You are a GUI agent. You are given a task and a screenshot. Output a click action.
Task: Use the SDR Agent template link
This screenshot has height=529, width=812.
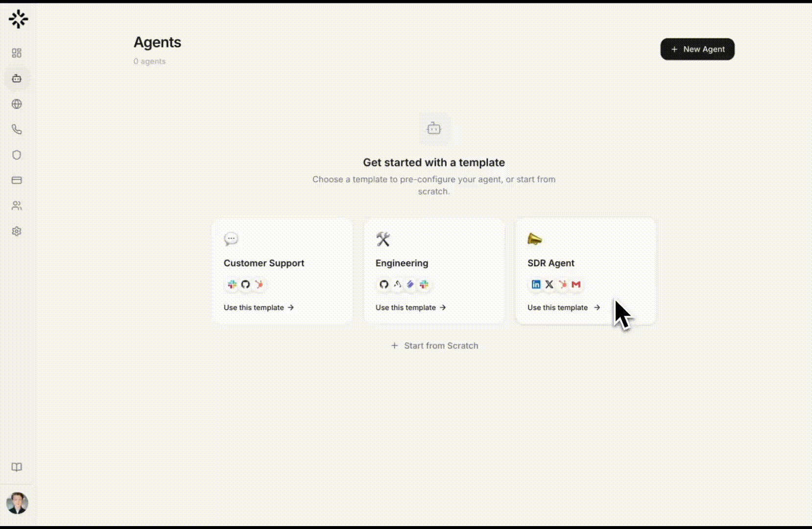point(563,308)
